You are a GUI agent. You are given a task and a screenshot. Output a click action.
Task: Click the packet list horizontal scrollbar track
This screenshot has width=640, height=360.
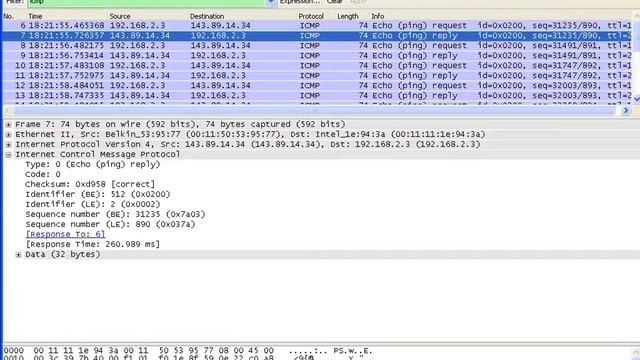(x=314, y=111)
